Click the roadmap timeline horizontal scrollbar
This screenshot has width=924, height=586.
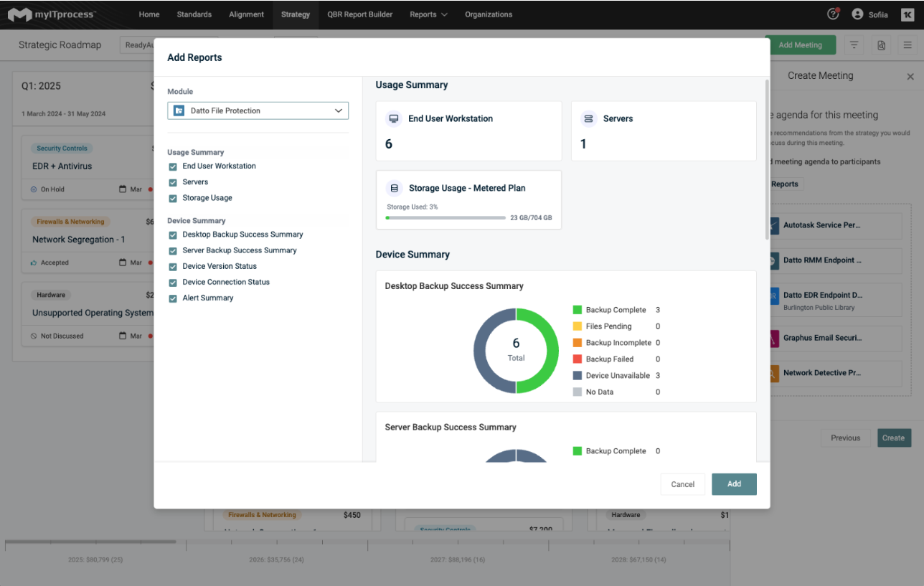[90, 542]
